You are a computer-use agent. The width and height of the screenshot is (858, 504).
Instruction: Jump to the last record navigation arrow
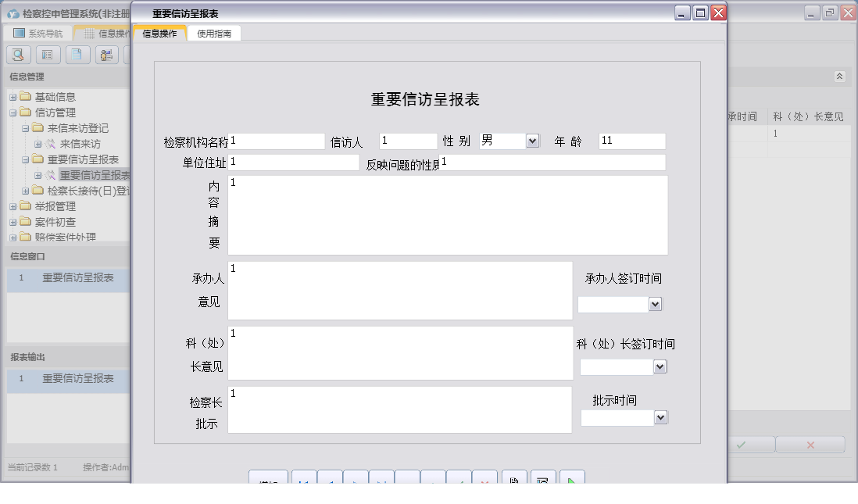(381, 479)
